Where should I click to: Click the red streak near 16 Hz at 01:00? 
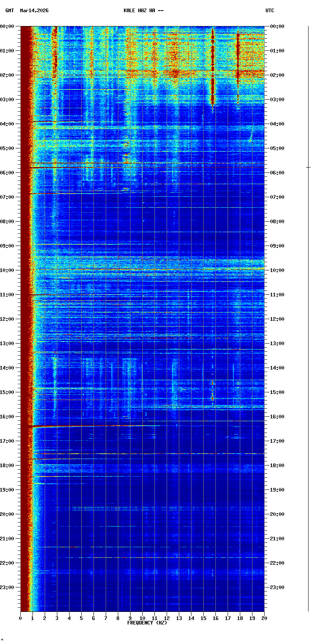pos(212,51)
